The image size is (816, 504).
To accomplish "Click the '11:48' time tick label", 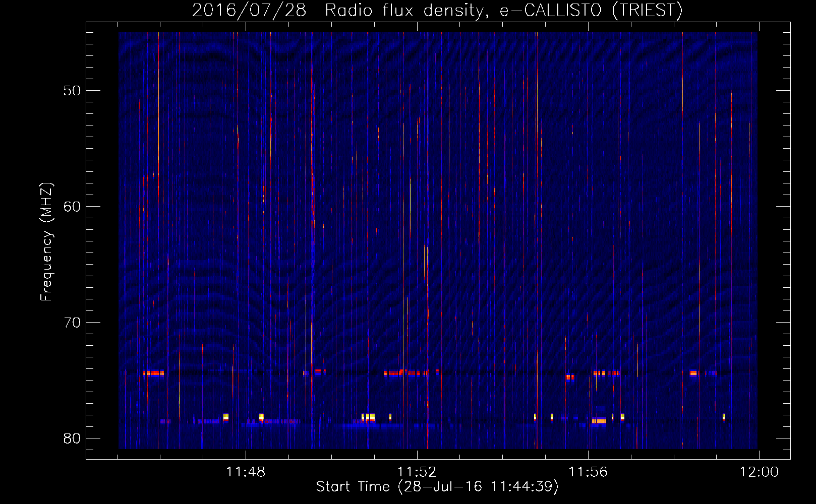I will click(x=245, y=472).
